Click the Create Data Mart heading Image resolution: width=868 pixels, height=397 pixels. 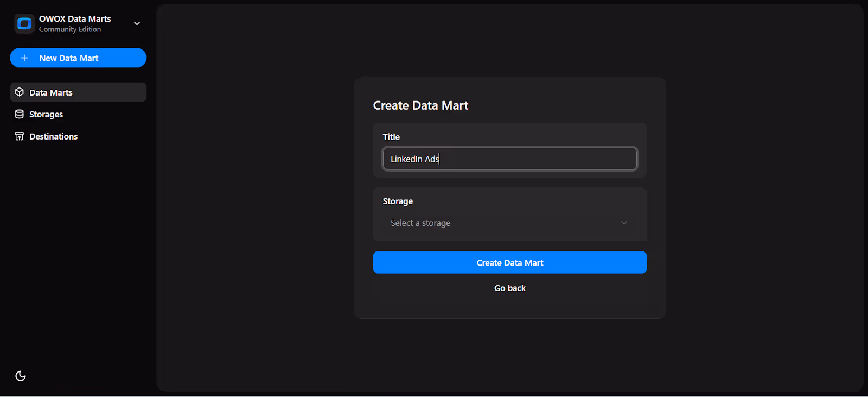(x=420, y=105)
